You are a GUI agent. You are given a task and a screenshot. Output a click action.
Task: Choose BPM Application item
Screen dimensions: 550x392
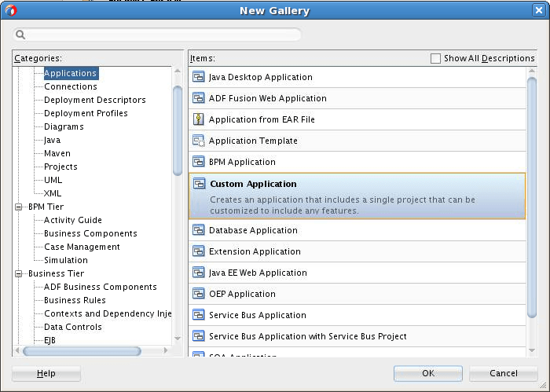coord(357,162)
